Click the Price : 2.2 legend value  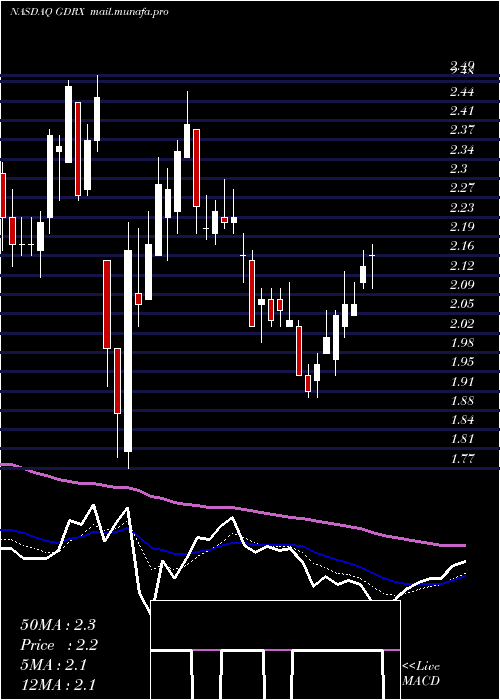click(59, 645)
